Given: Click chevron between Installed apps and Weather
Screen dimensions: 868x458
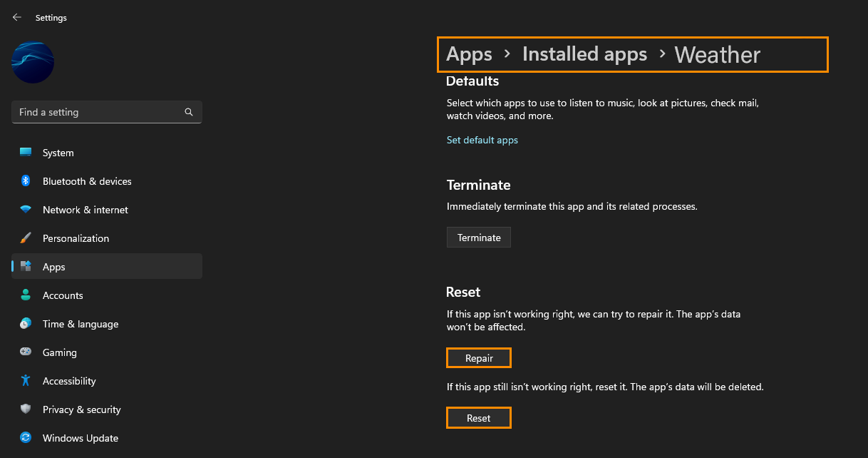Looking at the screenshot, I should point(662,54).
